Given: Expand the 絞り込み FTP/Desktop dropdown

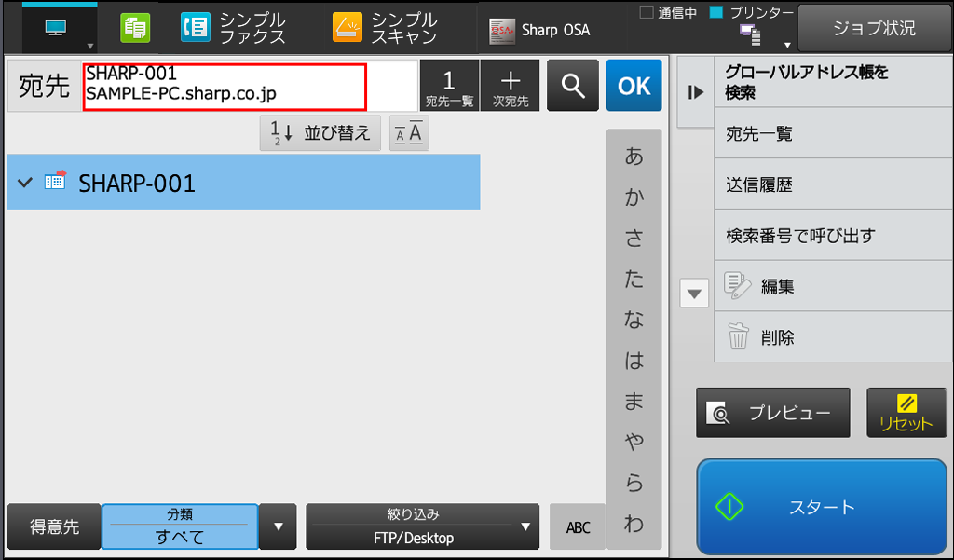Looking at the screenshot, I should [422, 526].
